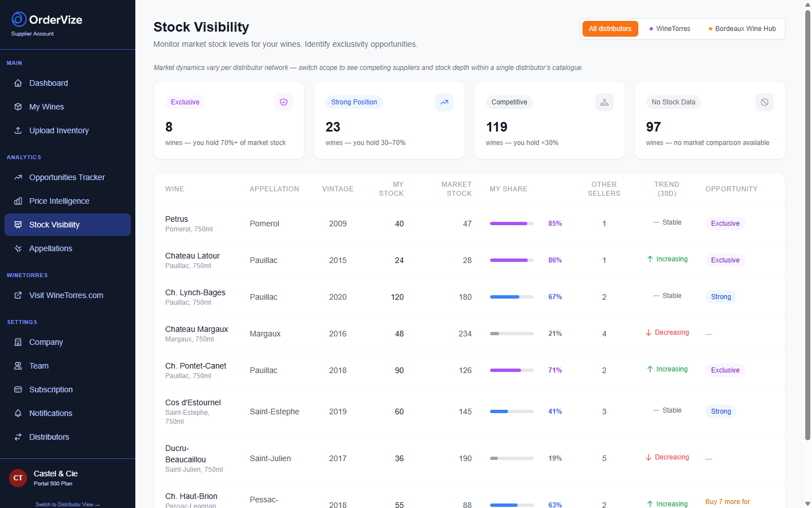Open the Subscription settings page
The image size is (812, 508).
pyautogui.click(x=68, y=389)
